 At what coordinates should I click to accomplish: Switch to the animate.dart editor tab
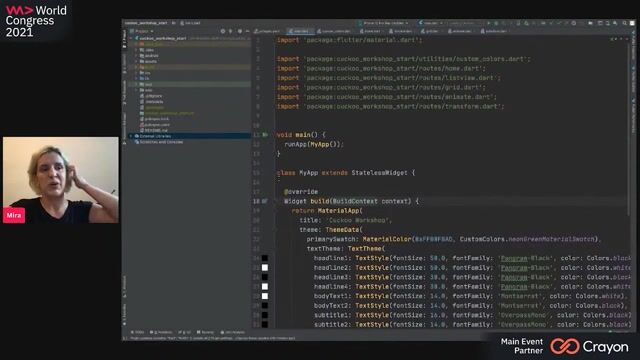(460, 31)
